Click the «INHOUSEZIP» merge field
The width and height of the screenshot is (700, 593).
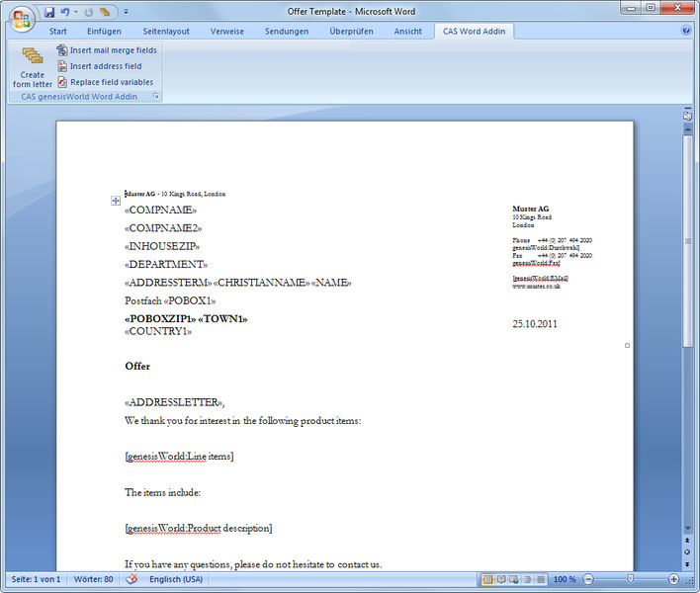click(162, 247)
